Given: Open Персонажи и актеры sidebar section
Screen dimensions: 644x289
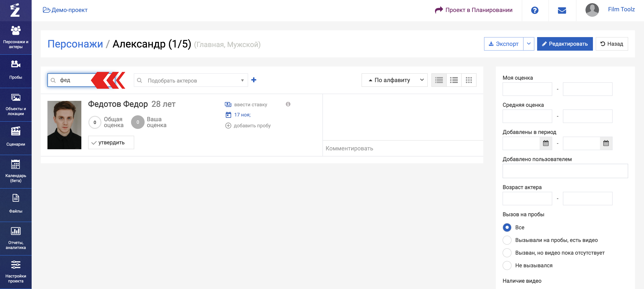Looking at the screenshot, I should (x=16, y=38).
